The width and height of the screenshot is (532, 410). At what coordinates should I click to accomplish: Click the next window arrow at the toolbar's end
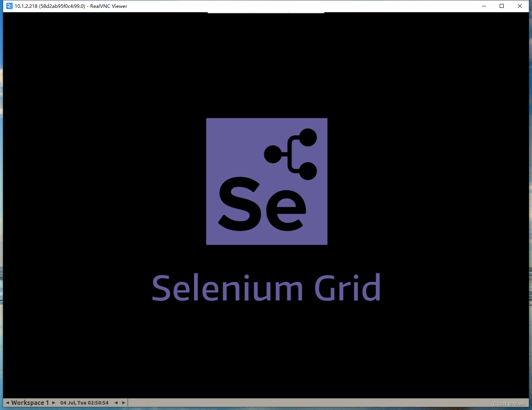point(124,403)
